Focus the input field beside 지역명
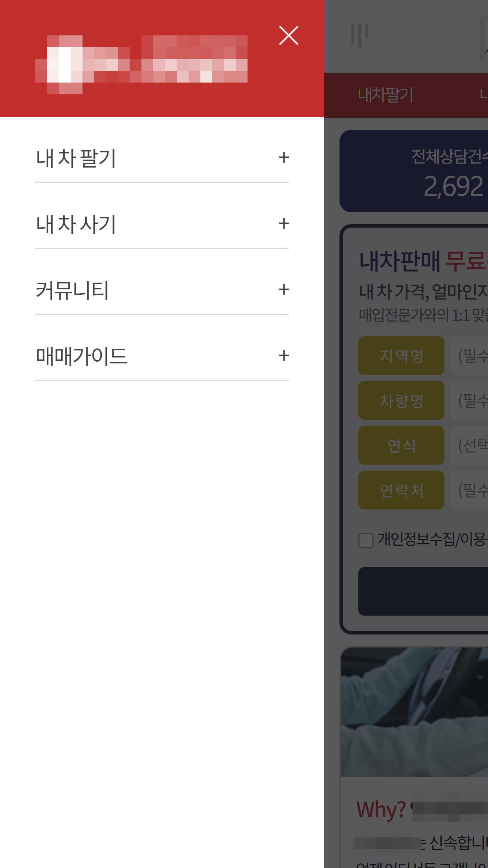Screen dimensions: 488x868 coord(469,355)
